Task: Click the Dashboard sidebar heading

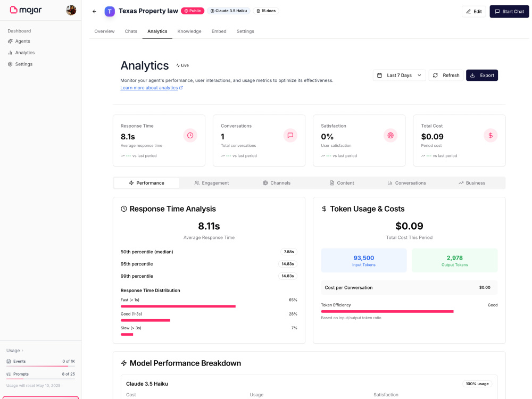Action: coord(19,31)
